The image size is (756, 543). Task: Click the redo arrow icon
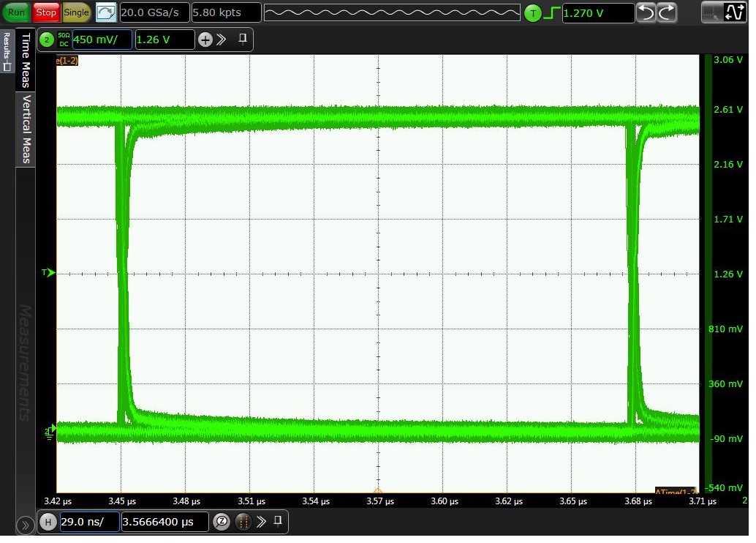(665, 12)
